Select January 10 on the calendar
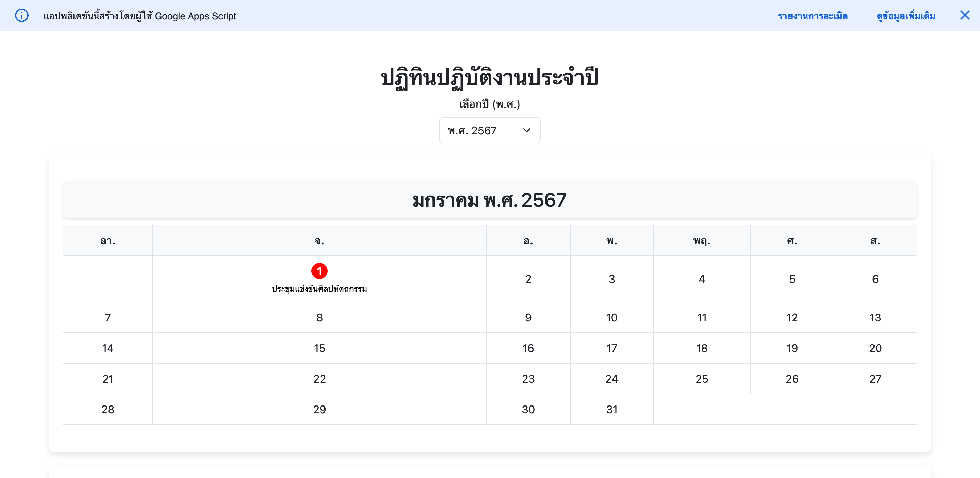Image resolution: width=980 pixels, height=478 pixels. [611, 317]
